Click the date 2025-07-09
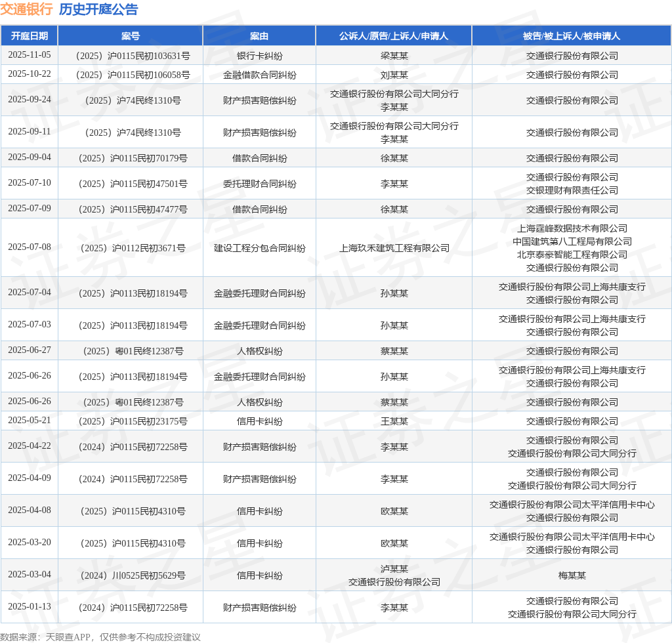 [x=29, y=208]
